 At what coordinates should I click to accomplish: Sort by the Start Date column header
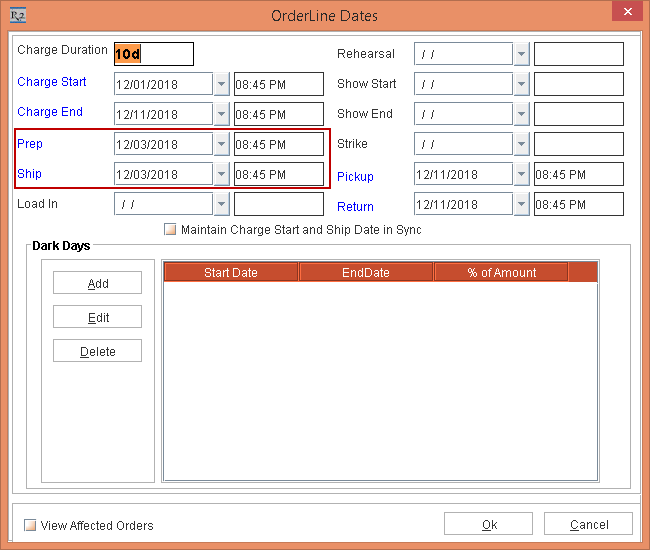click(230, 272)
